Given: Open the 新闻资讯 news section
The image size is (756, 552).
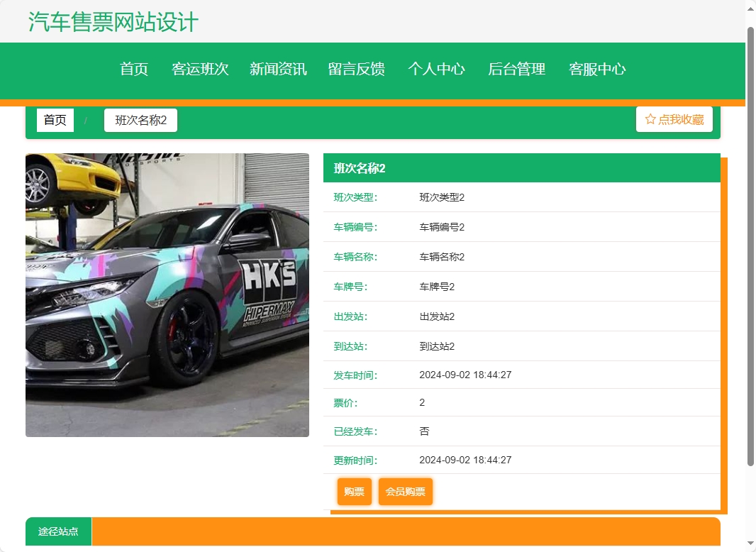Looking at the screenshot, I should [x=278, y=70].
